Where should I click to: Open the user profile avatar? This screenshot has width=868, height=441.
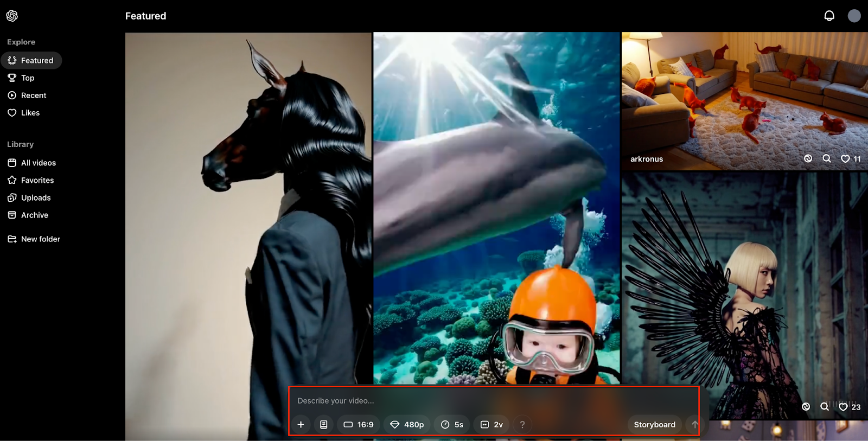coord(854,16)
